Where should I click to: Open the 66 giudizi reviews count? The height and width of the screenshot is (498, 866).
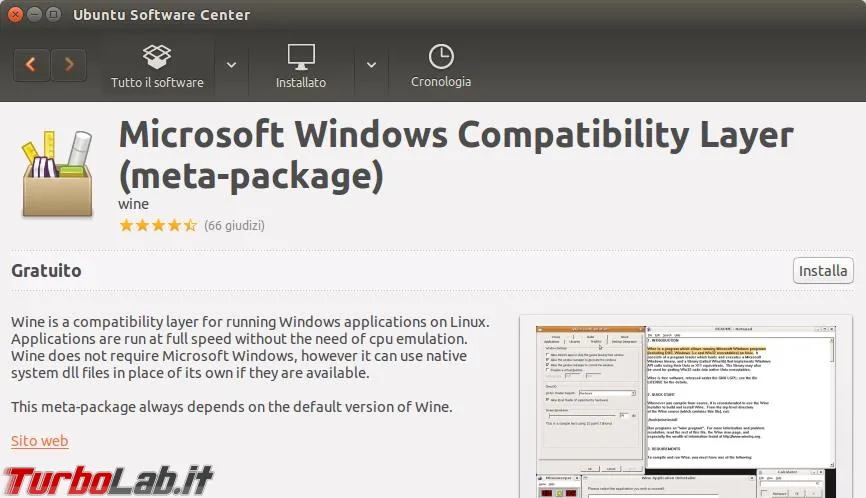tap(234, 225)
